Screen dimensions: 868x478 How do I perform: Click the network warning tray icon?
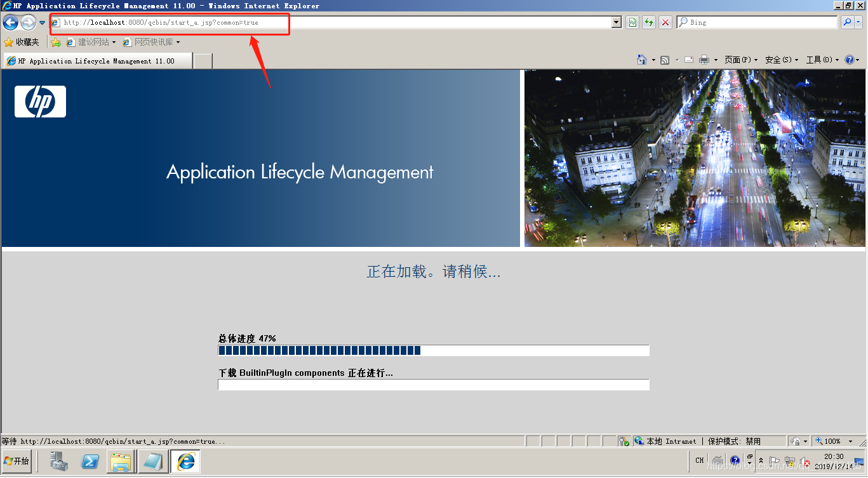click(790, 461)
